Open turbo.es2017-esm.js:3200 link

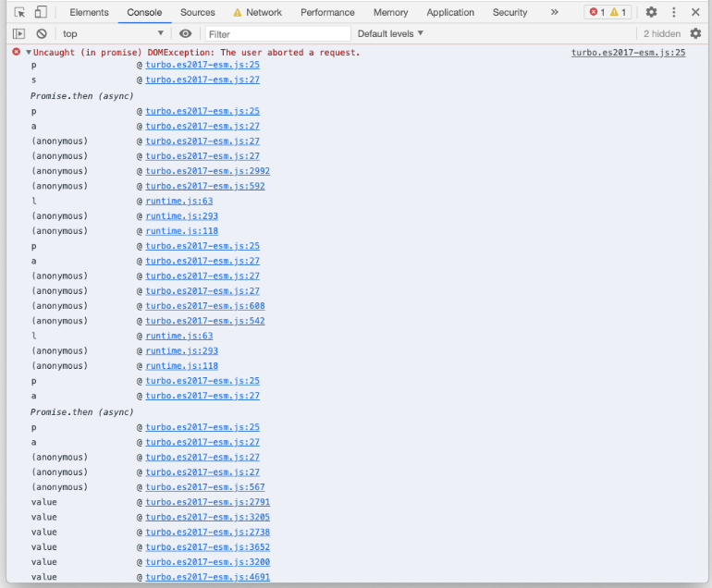(x=207, y=562)
